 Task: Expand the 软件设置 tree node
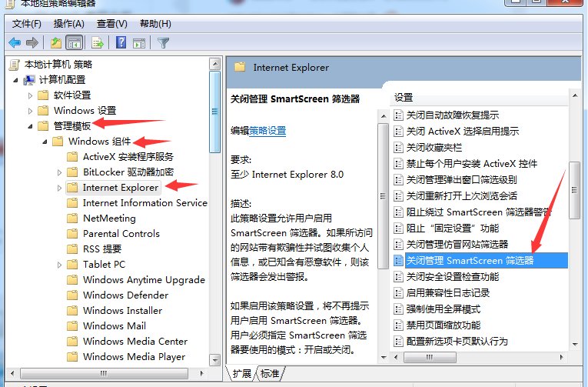pos(31,95)
